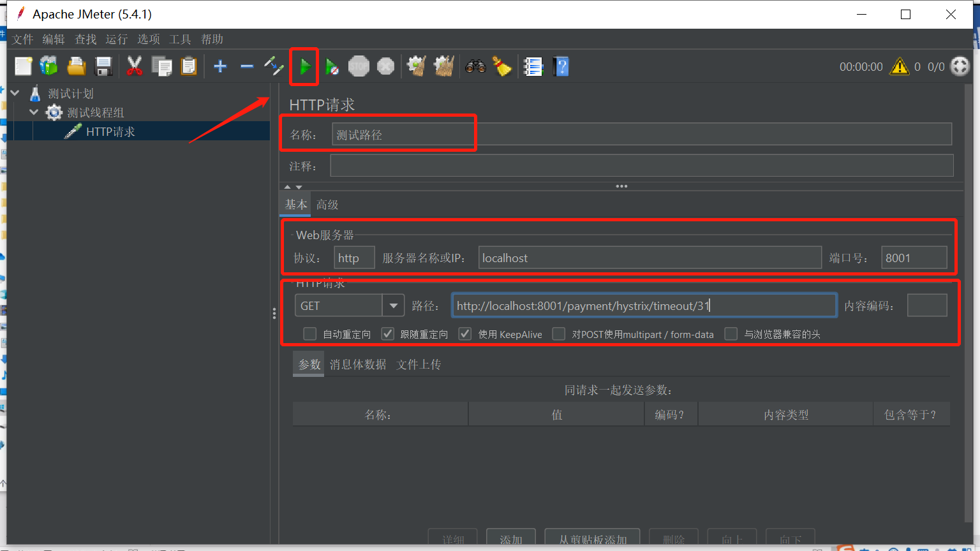Switch to the 高级 tab

point(327,205)
